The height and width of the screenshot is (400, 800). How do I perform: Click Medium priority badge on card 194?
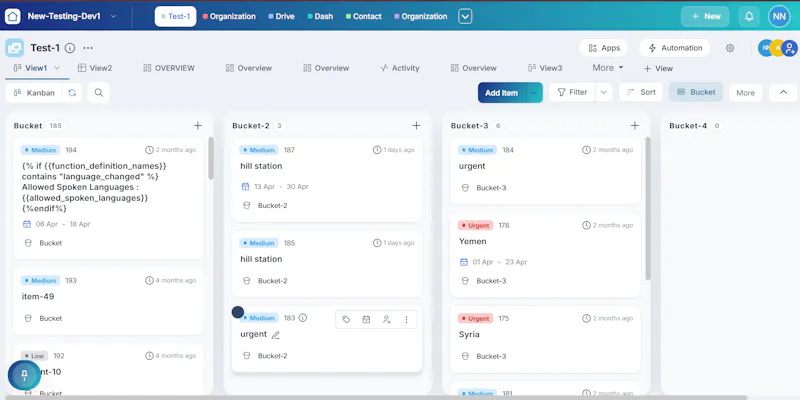[x=40, y=150]
